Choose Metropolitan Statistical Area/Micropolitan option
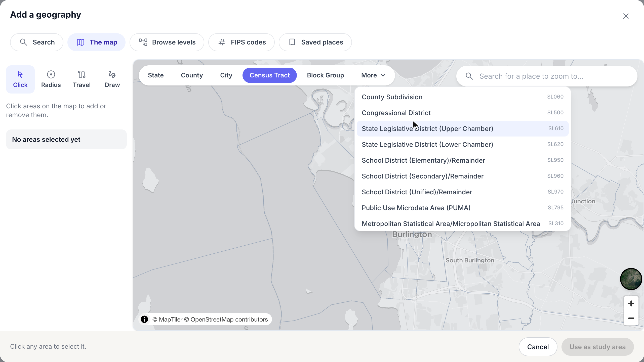This screenshot has width=644, height=362. pos(463,224)
